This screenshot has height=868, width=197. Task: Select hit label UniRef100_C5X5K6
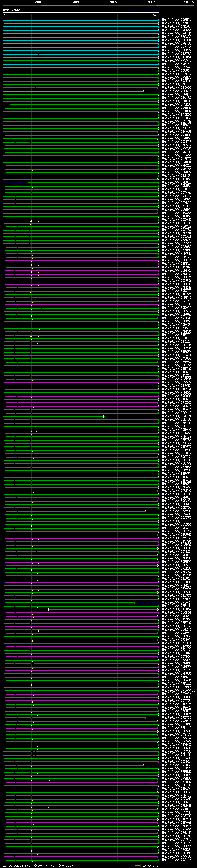[176, 281]
